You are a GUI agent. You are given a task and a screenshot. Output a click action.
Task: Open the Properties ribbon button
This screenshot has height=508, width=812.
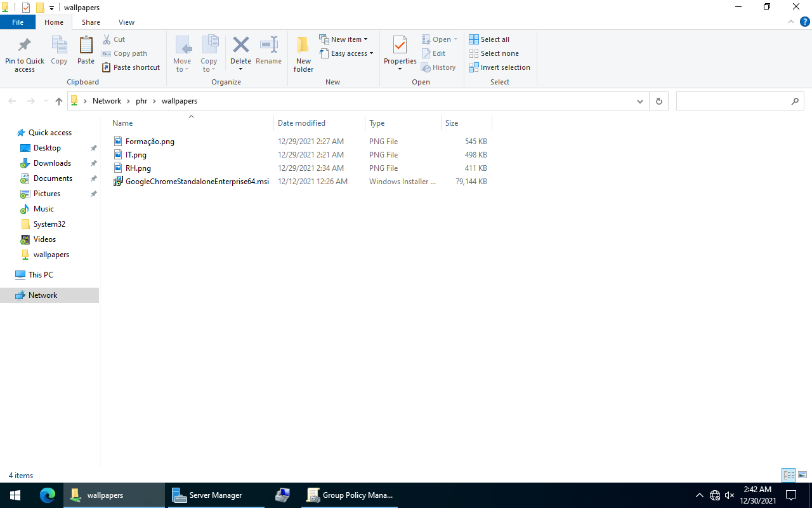(x=400, y=47)
